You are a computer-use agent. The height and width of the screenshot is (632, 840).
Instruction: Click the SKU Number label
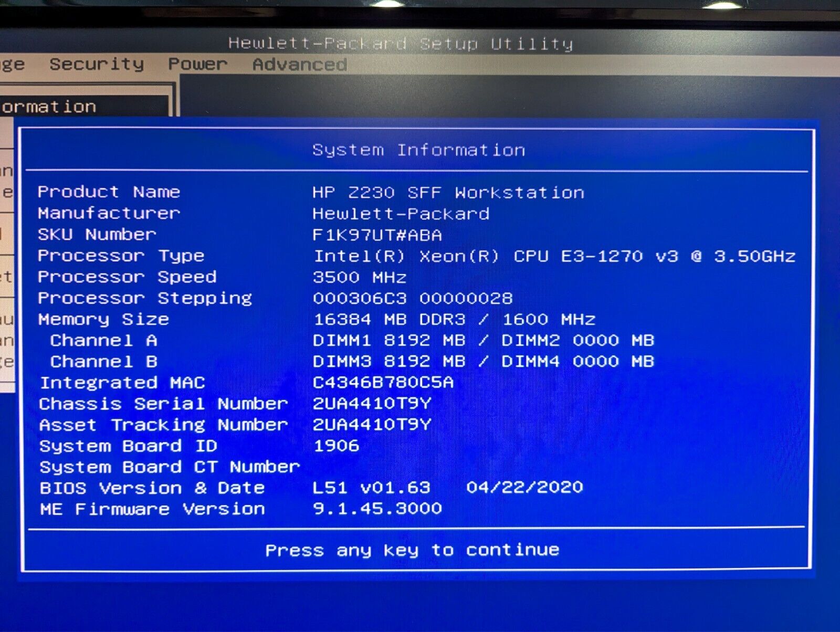coord(97,234)
